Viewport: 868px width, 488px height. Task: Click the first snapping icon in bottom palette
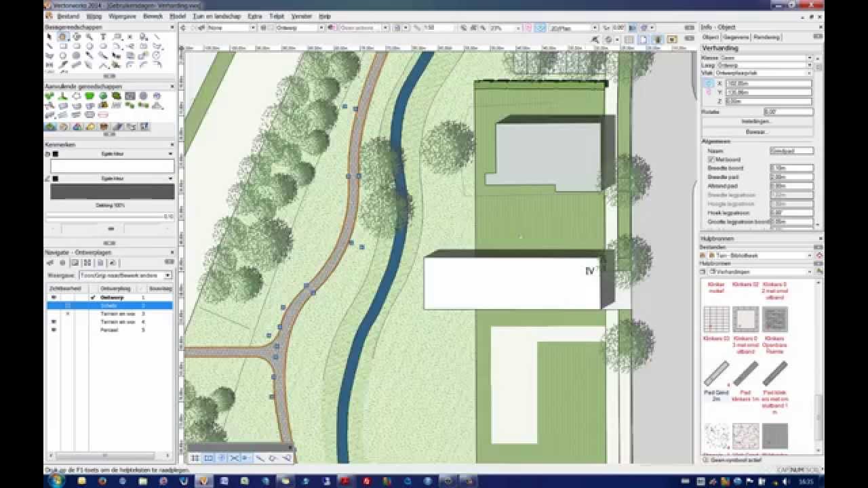195,458
